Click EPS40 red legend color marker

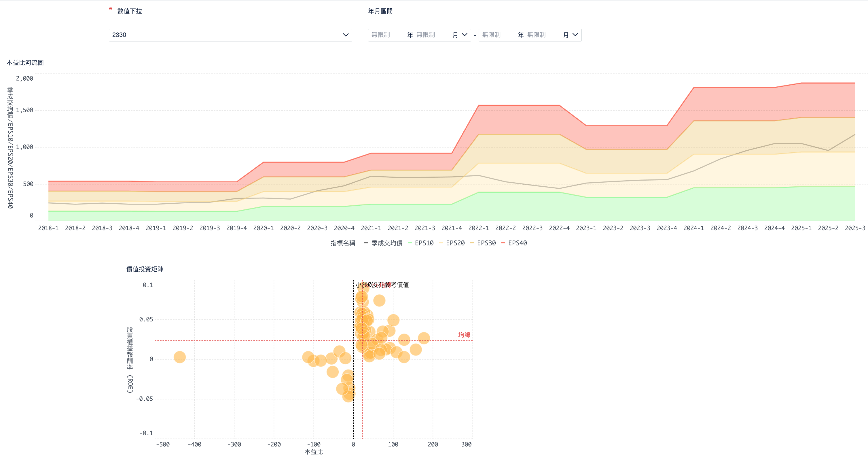coord(503,243)
